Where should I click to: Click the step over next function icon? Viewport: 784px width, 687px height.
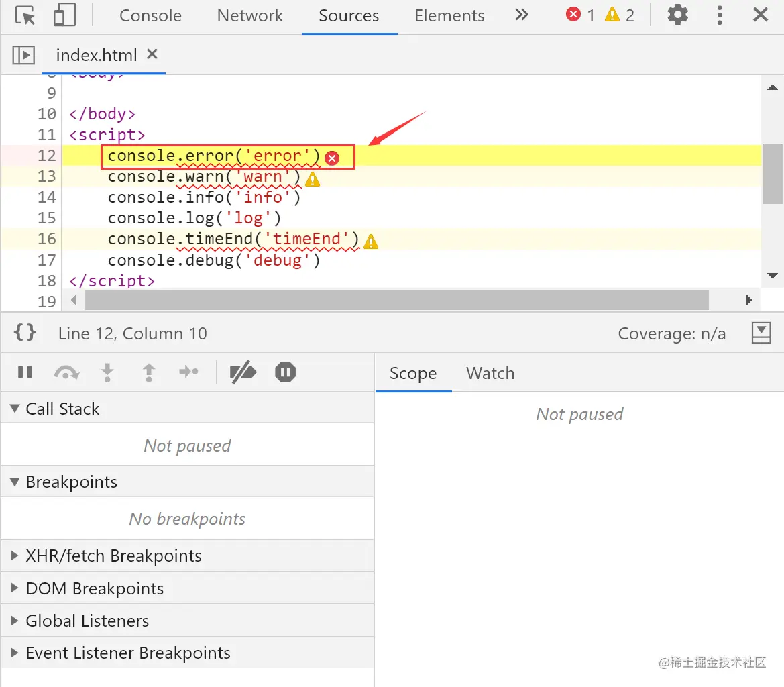pos(66,372)
